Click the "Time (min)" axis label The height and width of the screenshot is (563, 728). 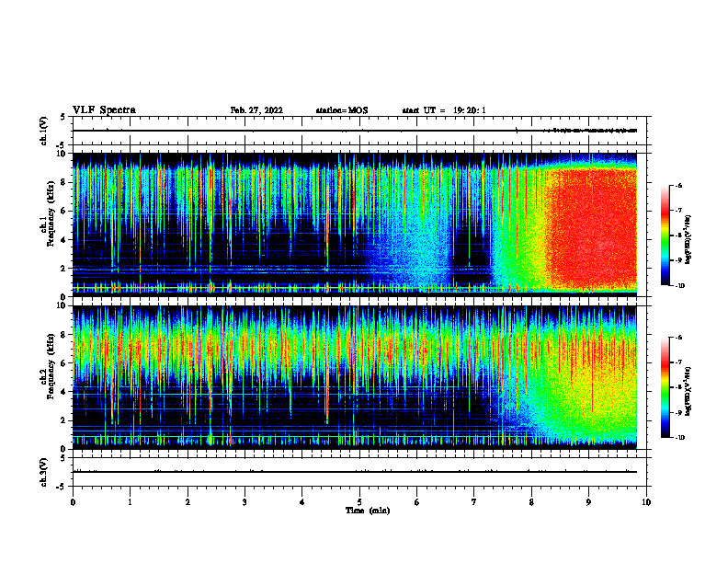click(368, 511)
